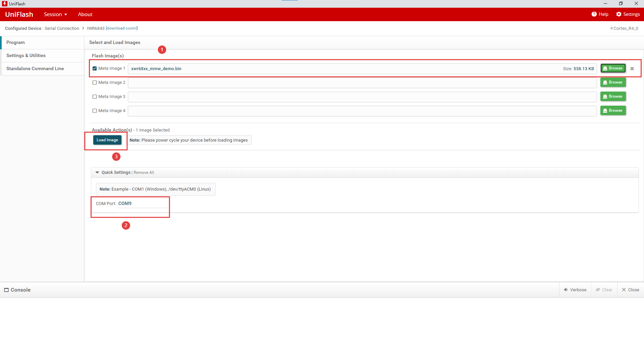Open the Help question mark icon
Screen dimensions: 644x349
coord(594,14)
